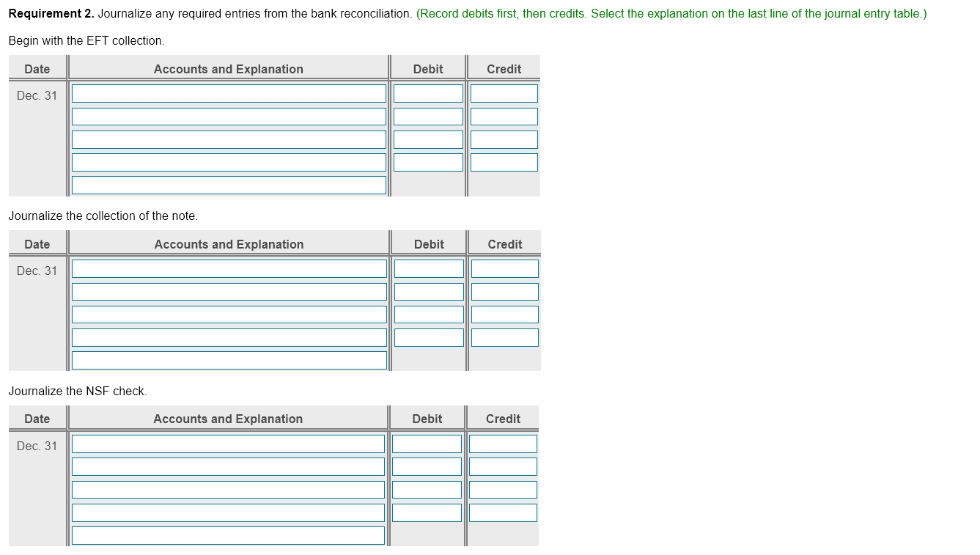
Task: Click 'Dec. 31' date in EFT collection table
Action: 37,96
